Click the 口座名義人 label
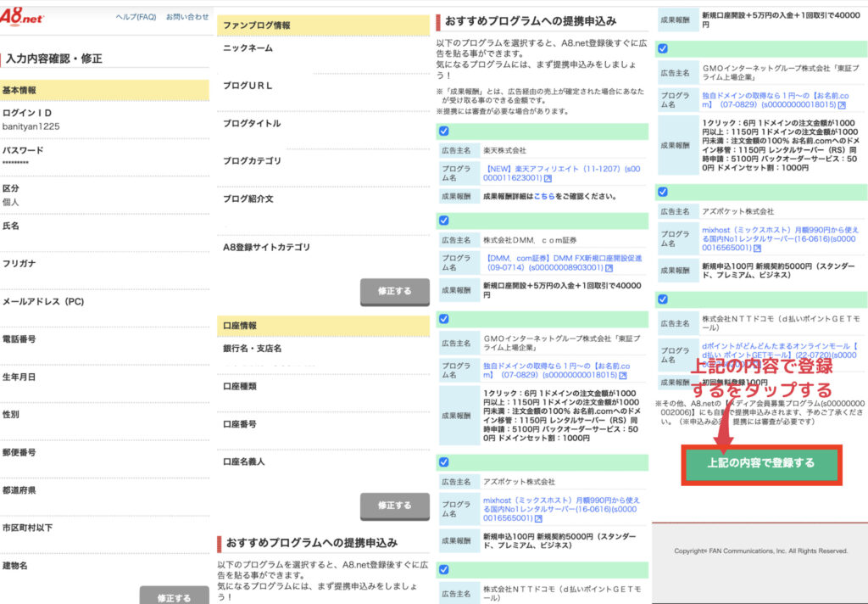 click(x=243, y=462)
